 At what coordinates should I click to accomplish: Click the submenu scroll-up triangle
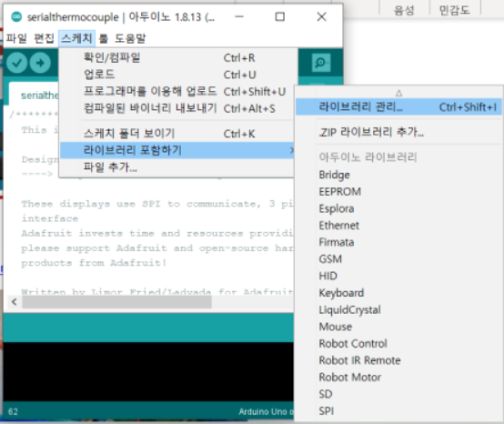coord(398,93)
